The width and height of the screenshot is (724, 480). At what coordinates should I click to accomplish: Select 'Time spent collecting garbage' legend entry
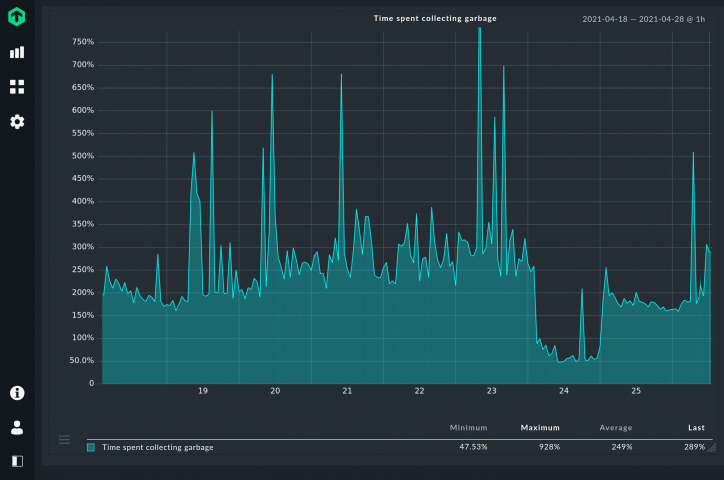[x=157, y=447]
